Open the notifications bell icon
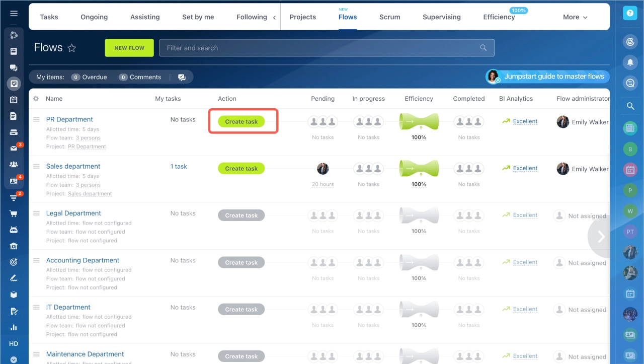 [x=630, y=62]
